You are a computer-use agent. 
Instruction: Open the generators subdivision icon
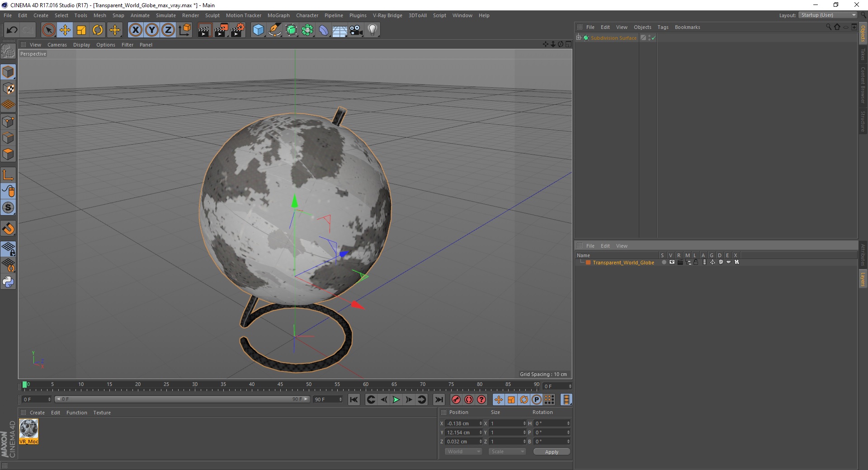click(x=291, y=30)
